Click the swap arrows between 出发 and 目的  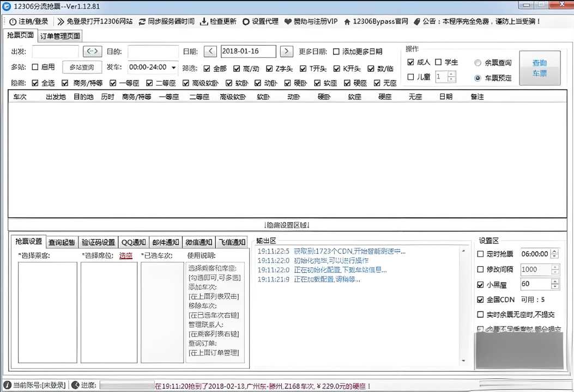(92, 51)
